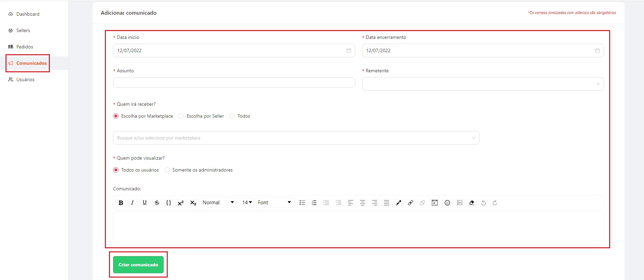
Task: Click the eraser remove-formatting icon
Action: 471,203
